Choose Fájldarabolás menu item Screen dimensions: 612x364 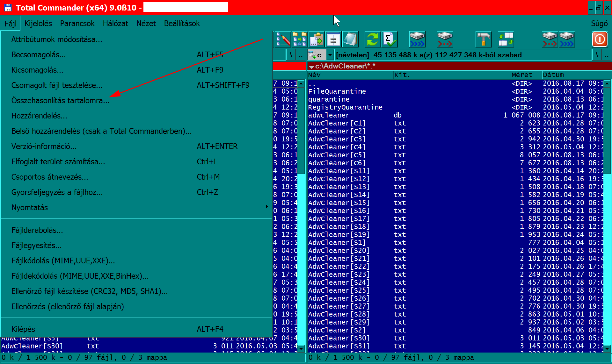(x=136, y=230)
